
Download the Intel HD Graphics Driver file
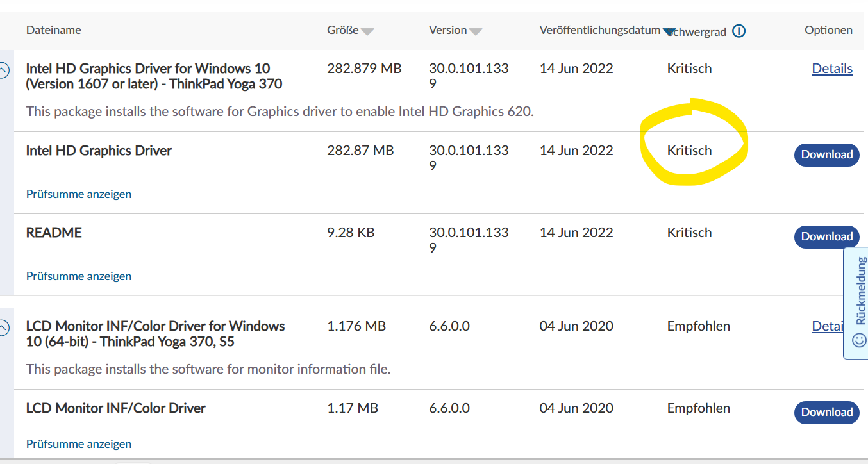point(826,154)
